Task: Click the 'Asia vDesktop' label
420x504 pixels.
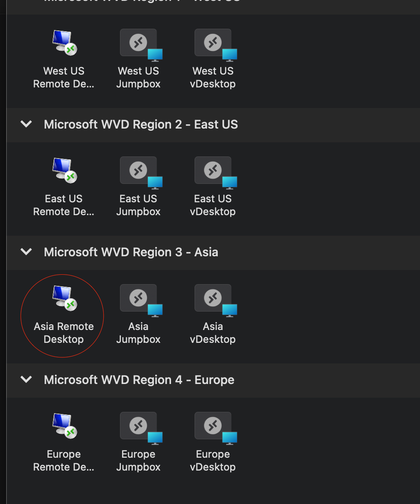Action: [213, 333]
